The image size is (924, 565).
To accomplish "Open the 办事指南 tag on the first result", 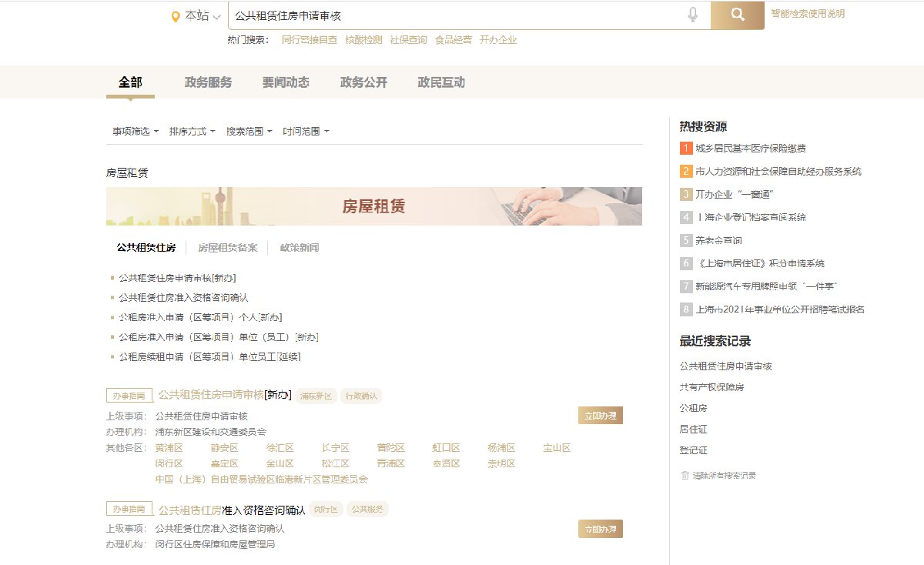I will pos(129,396).
